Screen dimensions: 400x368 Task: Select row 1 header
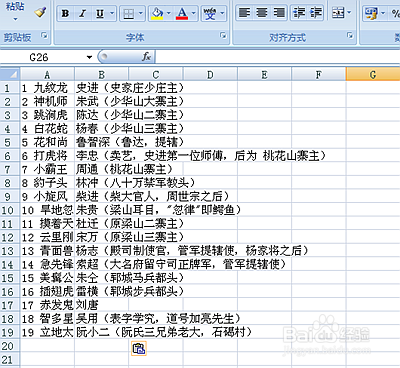pos(10,88)
